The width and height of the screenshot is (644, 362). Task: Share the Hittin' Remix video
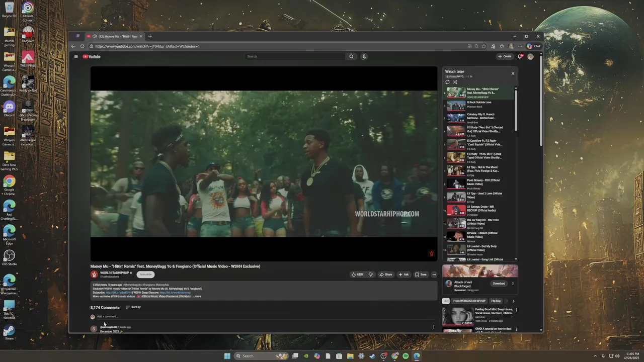point(386,275)
